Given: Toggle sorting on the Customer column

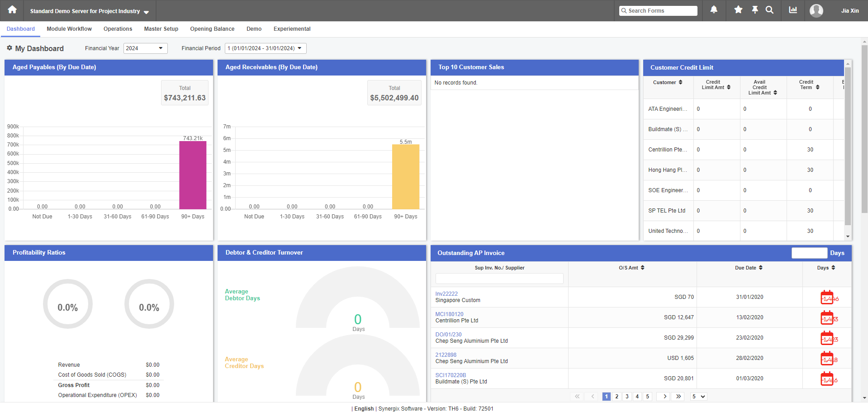Looking at the screenshot, I should click(680, 82).
